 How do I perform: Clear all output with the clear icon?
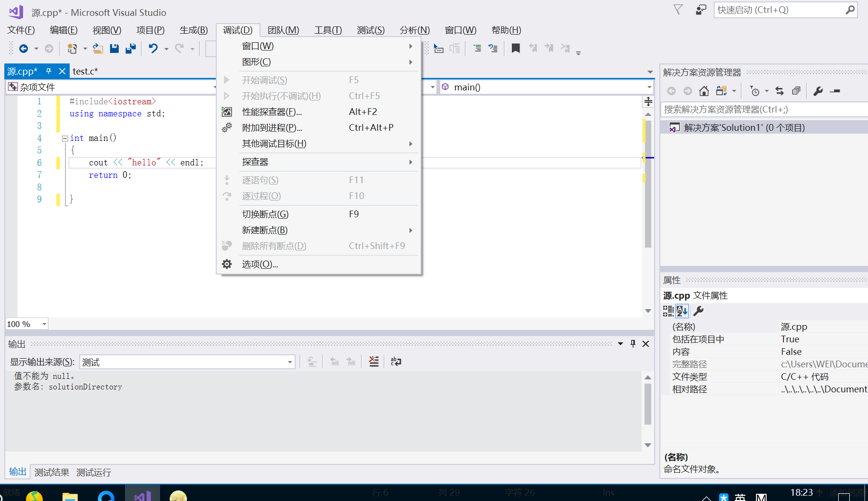point(374,362)
